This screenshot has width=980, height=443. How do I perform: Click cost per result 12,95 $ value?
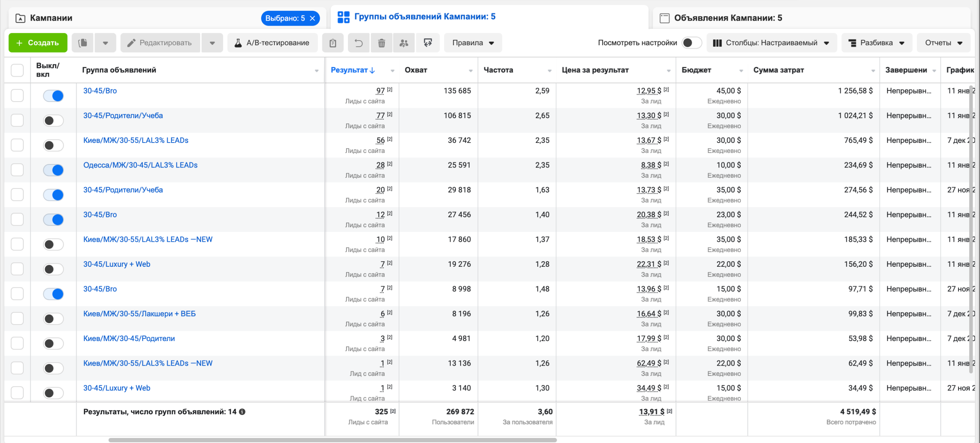click(648, 91)
